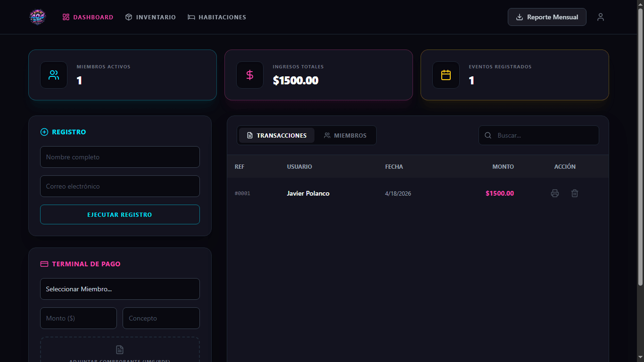This screenshot has height=362, width=644.
Task: Click the Terminal de Pago card icon
Action: point(44,264)
